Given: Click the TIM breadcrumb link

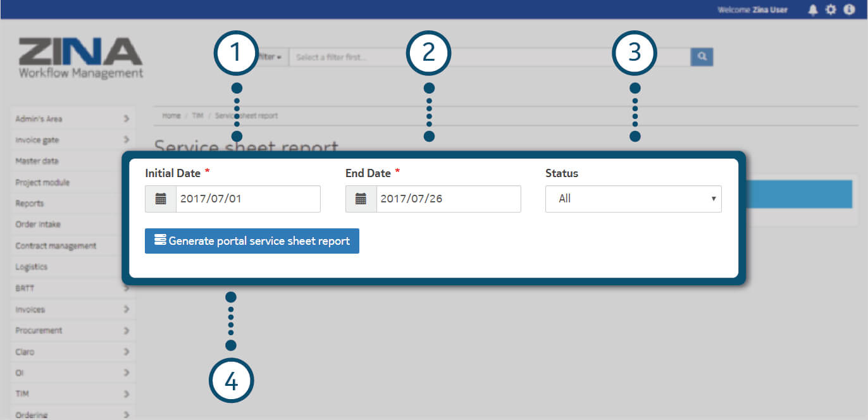Looking at the screenshot, I should [197, 116].
